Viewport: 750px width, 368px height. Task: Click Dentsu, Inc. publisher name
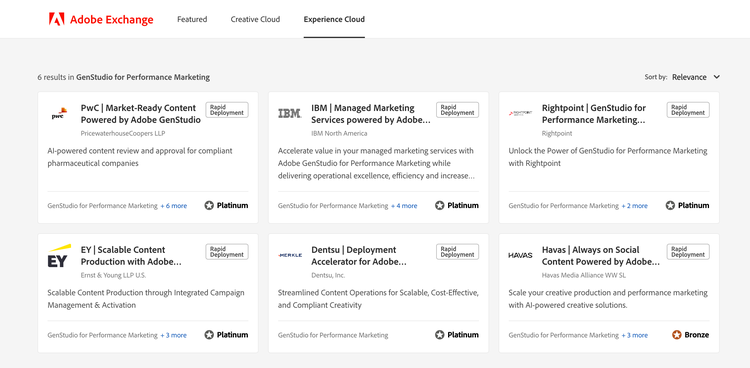pyautogui.click(x=328, y=275)
